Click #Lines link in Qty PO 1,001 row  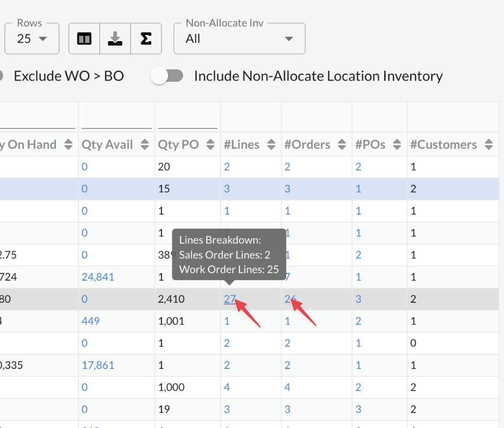coord(227,321)
